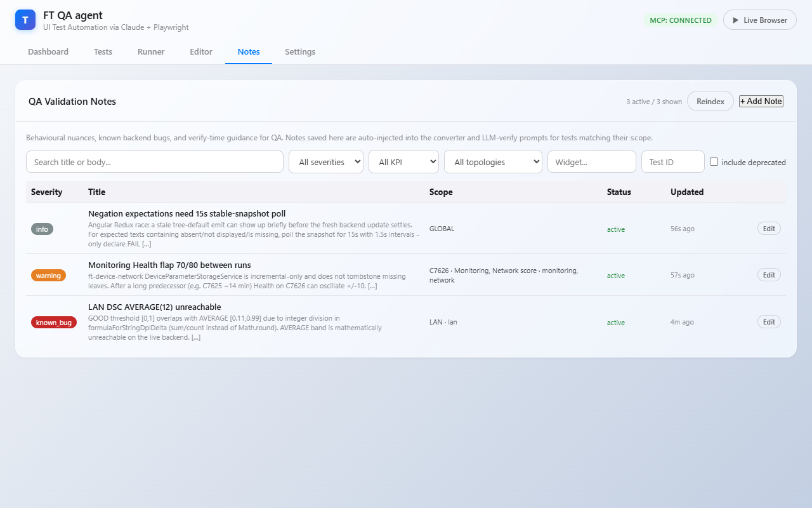Expand the All topologies dropdown
Image resolution: width=812 pixels, height=508 pixels.
click(x=493, y=162)
